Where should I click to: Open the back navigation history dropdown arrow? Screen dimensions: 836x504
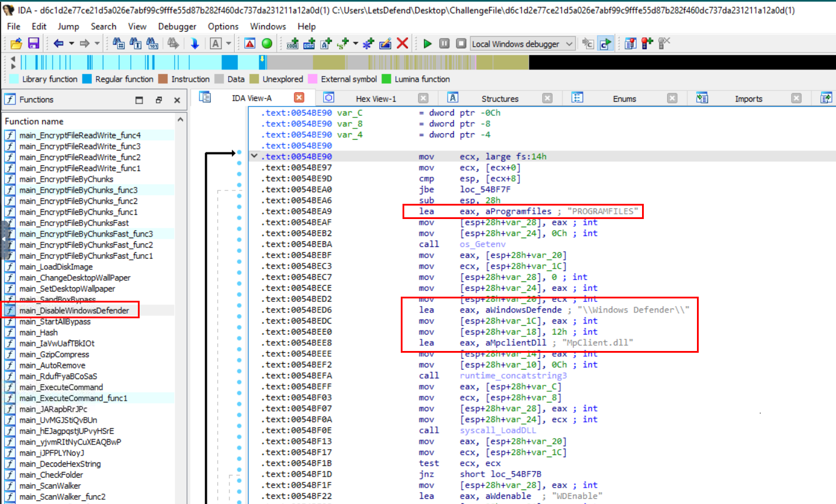pyautogui.click(x=71, y=43)
